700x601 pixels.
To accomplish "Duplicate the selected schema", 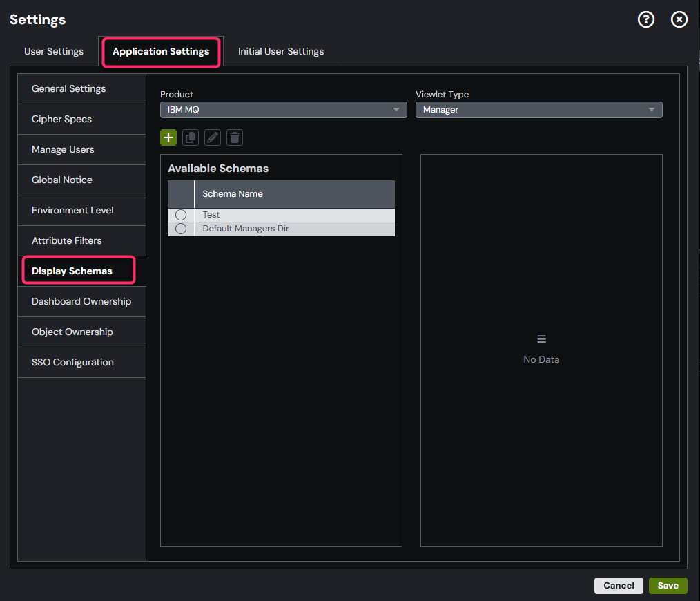I will [x=190, y=137].
